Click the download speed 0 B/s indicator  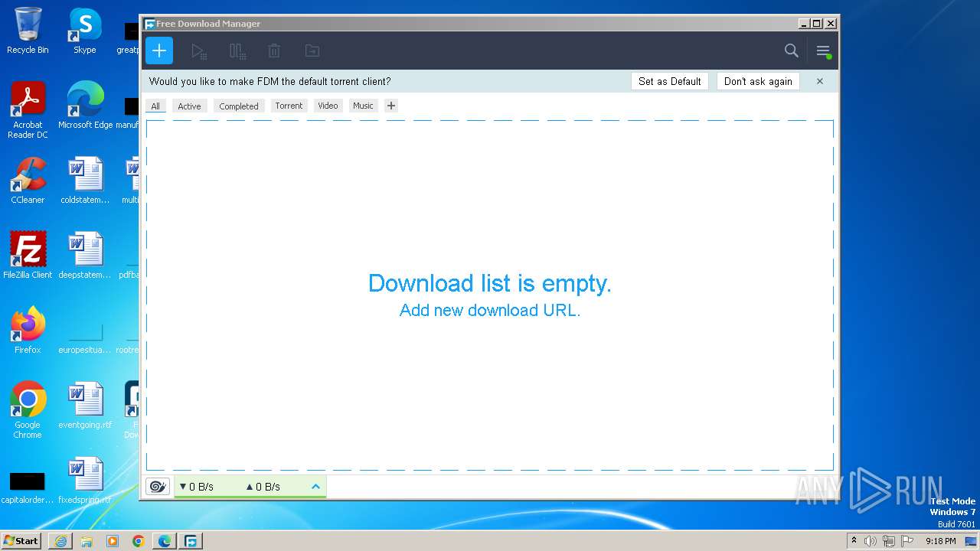point(196,487)
